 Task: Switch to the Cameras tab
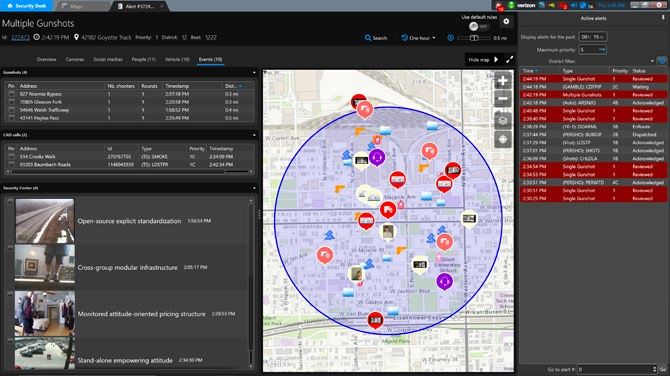75,59
